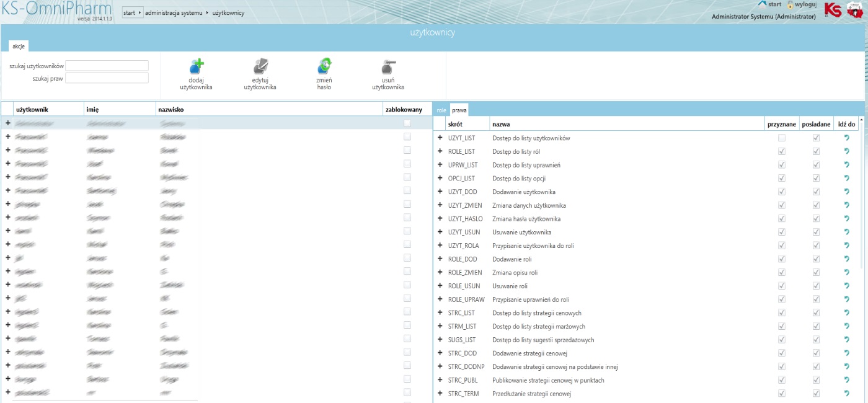Click the 'idź do' arrow for ROLE_DOD
Image resolution: width=868 pixels, height=403 pixels.
click(x=846, y=259)
